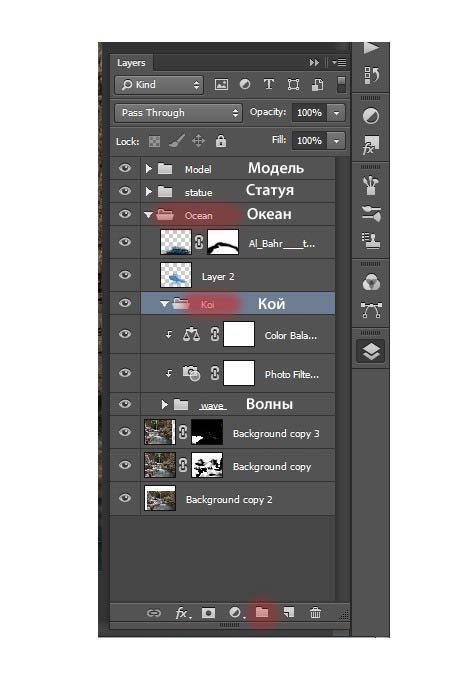Viewport: 476px width, 684px height.
Task: Click the lock all icon
Action: point(221,141)
